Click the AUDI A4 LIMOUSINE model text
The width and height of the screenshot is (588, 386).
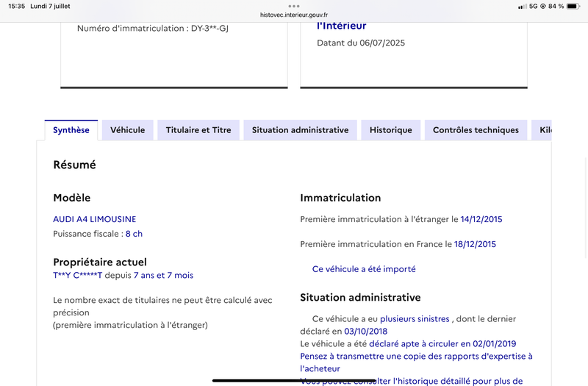pyautogui.click(x=95, y=219)
